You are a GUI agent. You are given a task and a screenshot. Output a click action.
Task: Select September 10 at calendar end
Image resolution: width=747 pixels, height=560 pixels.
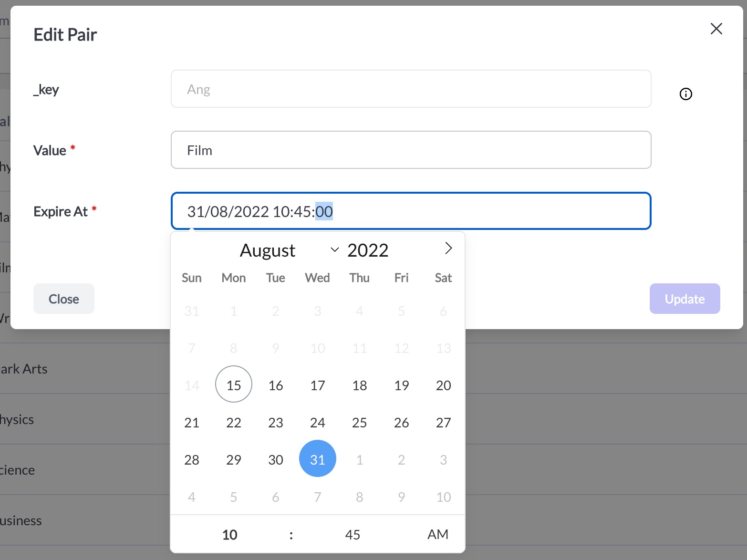click(444, 496)
